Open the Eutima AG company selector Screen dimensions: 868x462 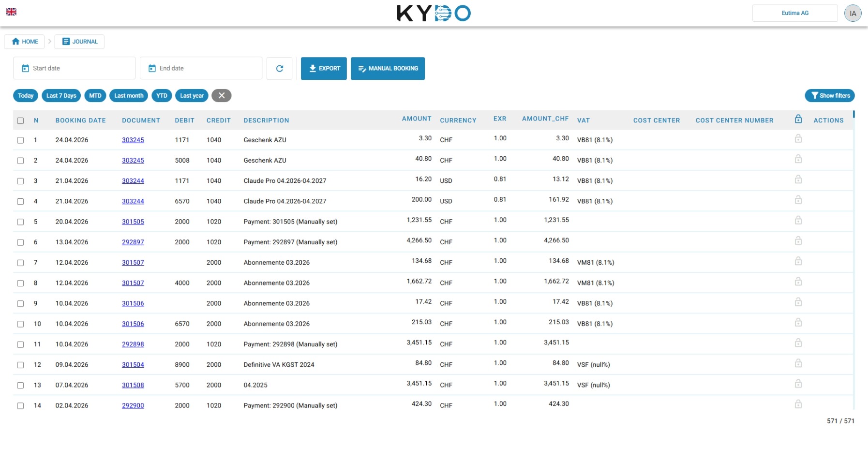click(794, 13)
